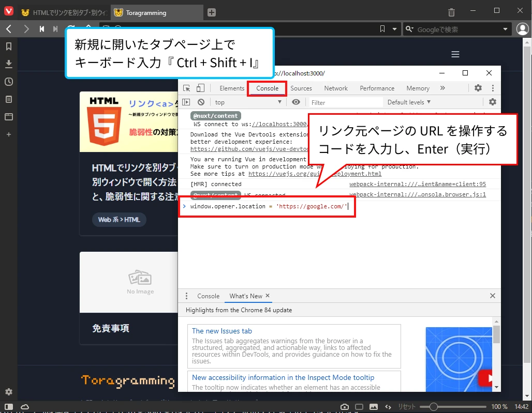Open the drawer three-dot menu
The width and height of the screenshot is (532, 413).
click(186, 296)
